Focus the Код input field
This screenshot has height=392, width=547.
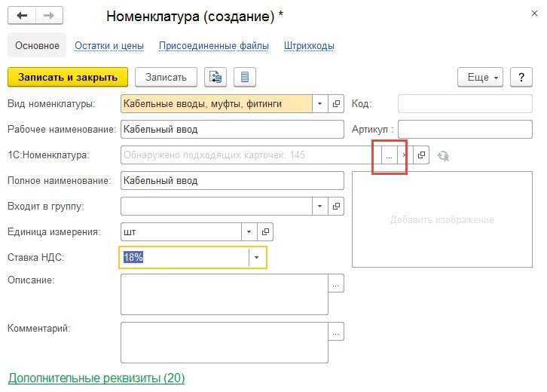(465, 104)
